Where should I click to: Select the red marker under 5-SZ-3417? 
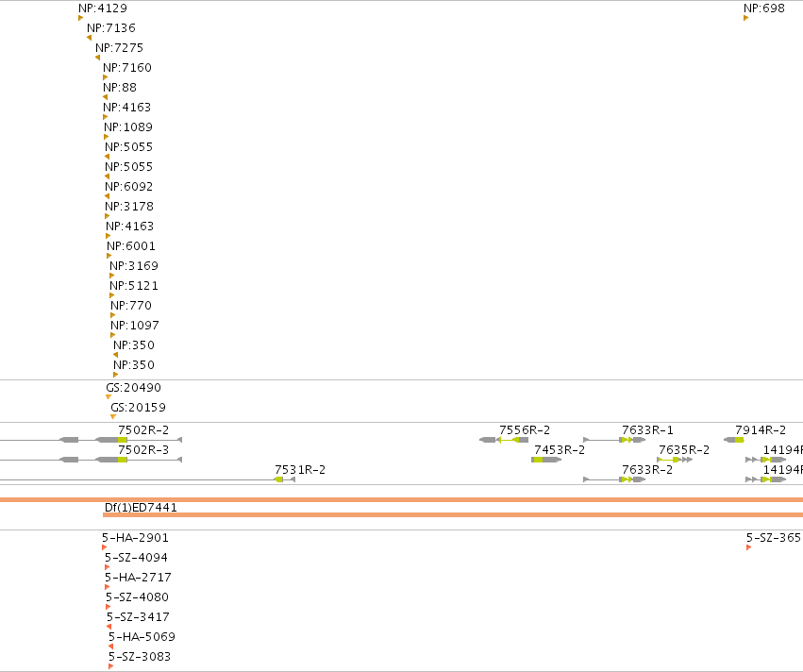[x=109, y=627]
